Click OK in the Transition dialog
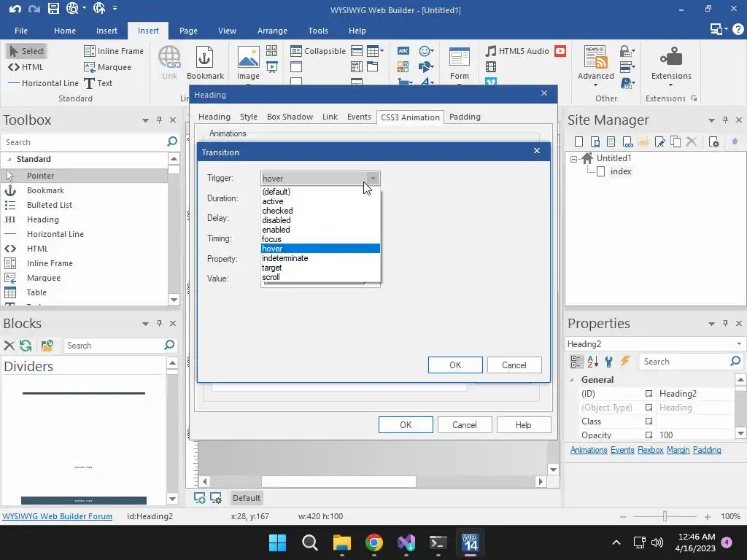The image size is (747, 560). (455, 365)
